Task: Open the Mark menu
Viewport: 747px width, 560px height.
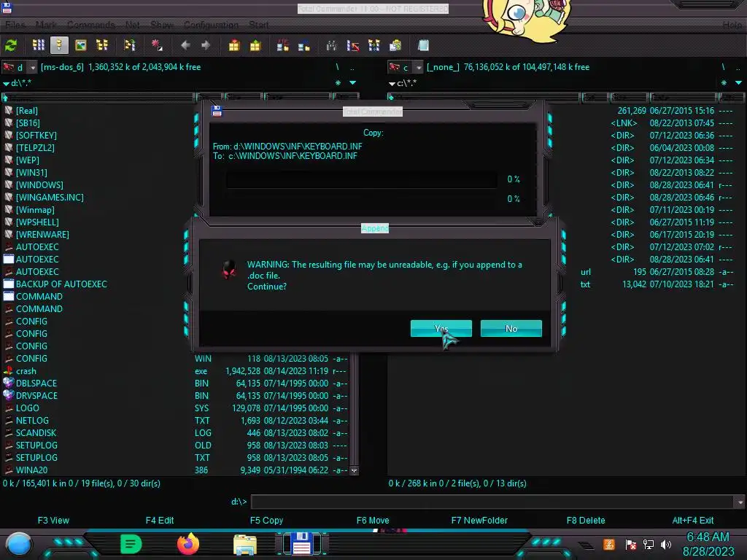Action: pos(46,25)
